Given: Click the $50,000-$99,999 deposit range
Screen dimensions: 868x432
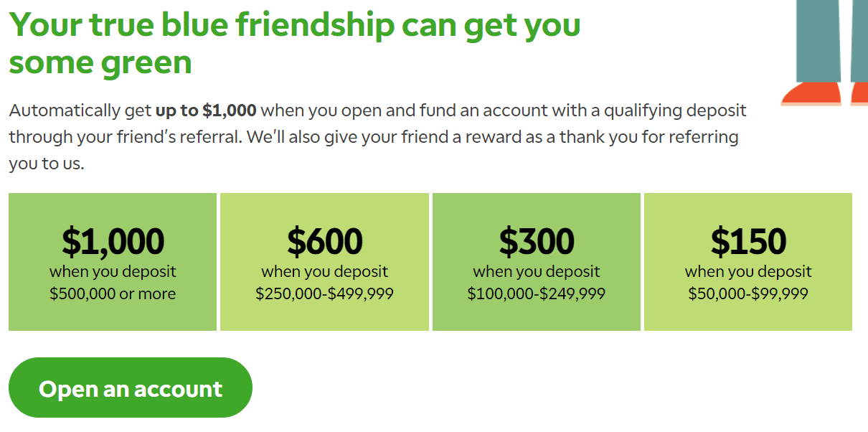Looking at the screenshot, I should pyautogui.click(x=748, y=294).
